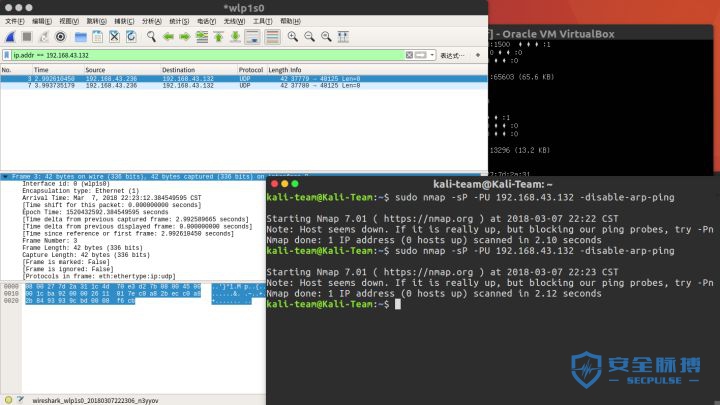This screenshot has width=720, height=405.
Task: Stop the running packet capture
Action: coord(27,37)
